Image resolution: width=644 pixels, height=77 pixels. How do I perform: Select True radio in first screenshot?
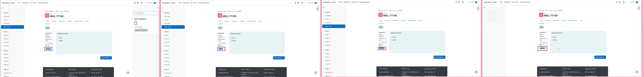(59, 38)
